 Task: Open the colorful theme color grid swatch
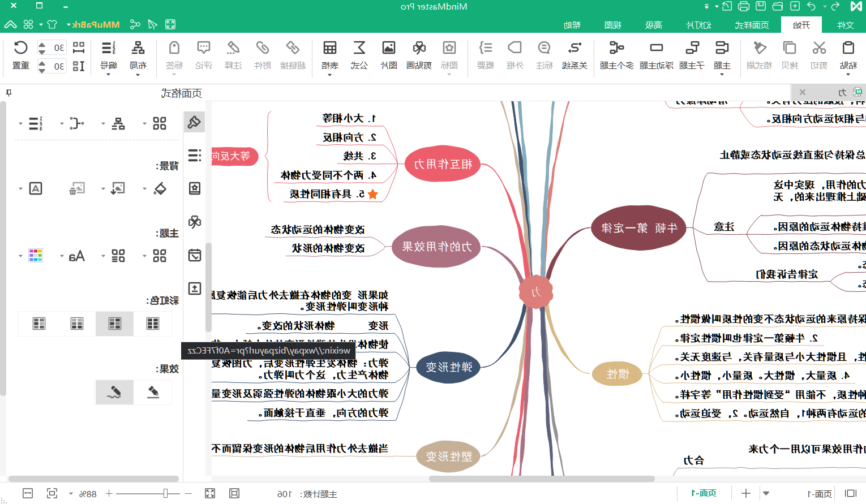(36, 256)
